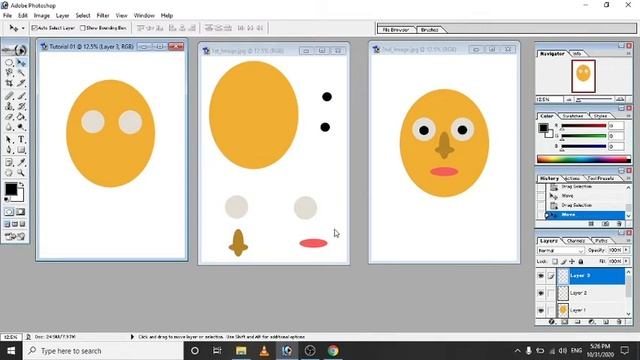The width and height of the screenshot is (640, 360).
Task: Select the Clone Stamp tool
Action: (9, 107)
